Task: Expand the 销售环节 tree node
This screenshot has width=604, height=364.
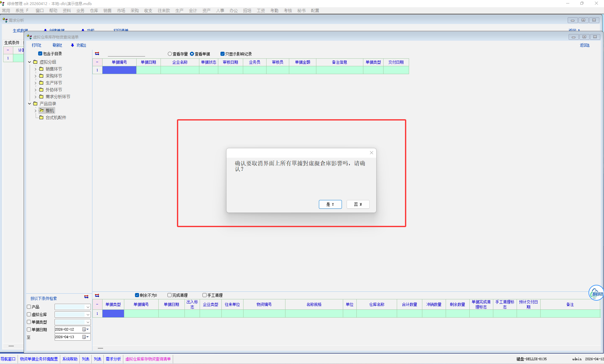Action: coord(35,69)
